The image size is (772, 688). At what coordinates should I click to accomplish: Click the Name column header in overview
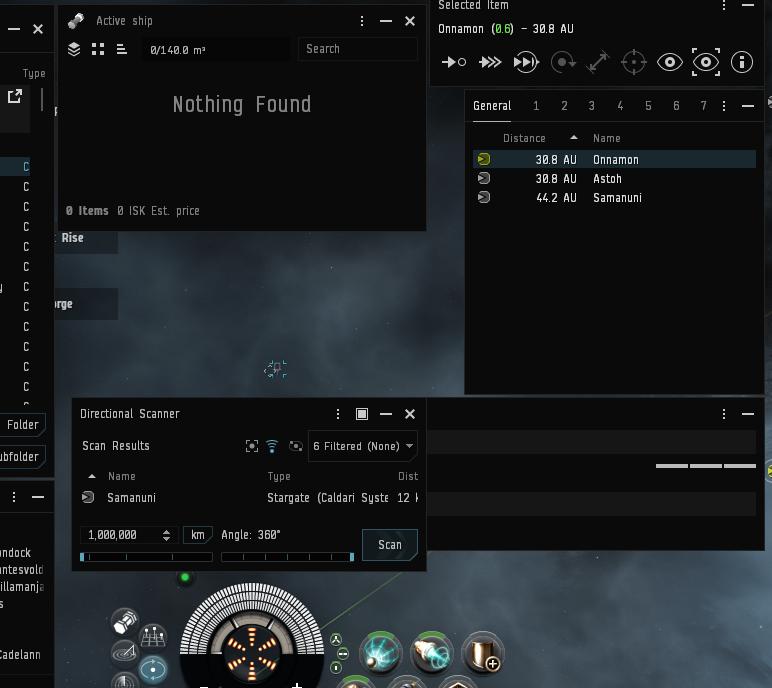pos(607,138)
